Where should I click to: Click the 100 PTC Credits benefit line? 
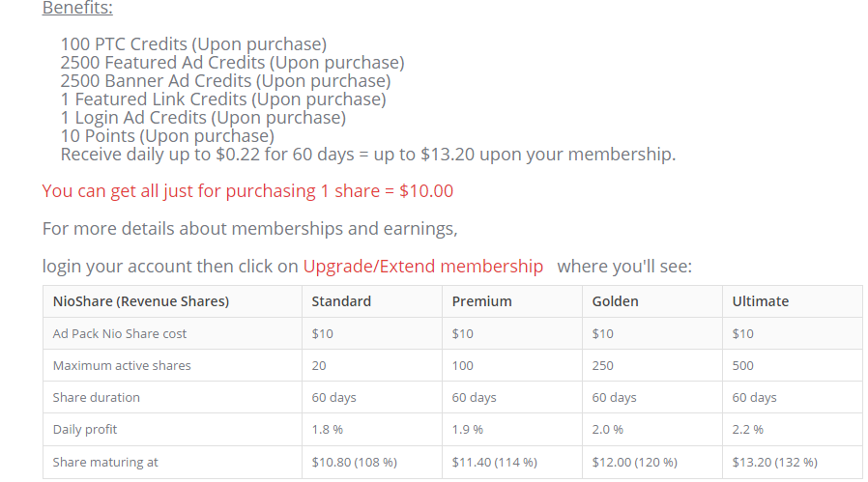193,44
